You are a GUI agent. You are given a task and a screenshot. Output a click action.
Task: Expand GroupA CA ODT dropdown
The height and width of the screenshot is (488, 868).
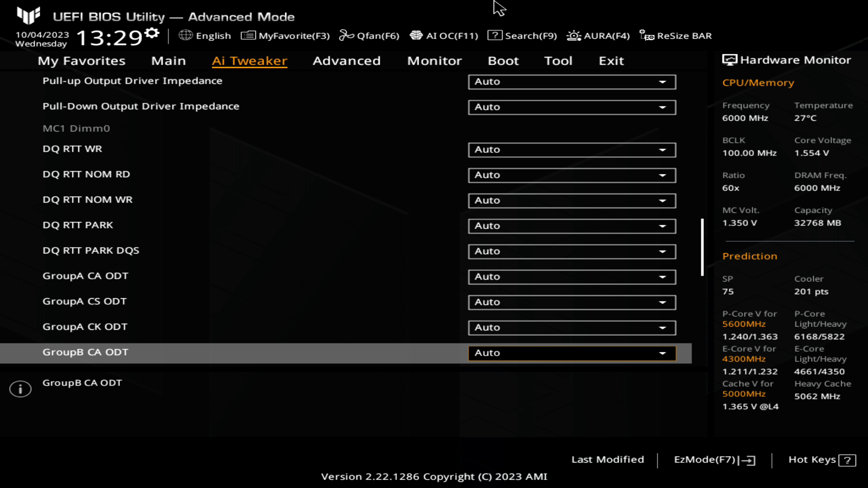click(x=662, y=277)
